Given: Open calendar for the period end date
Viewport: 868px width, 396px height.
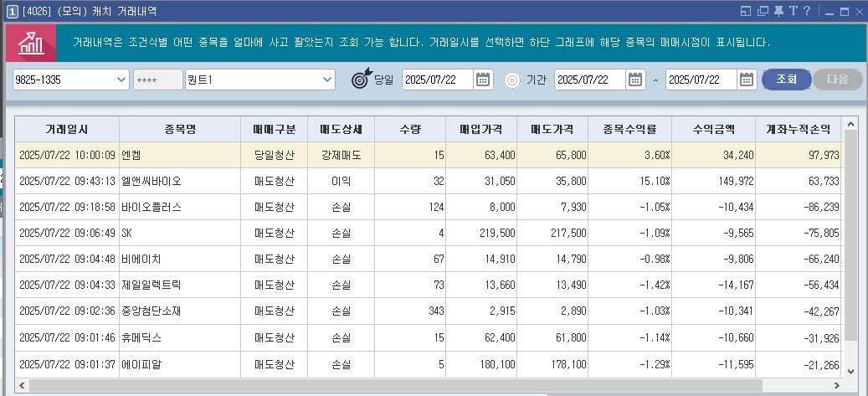Looking at the screenshot, I should pos(747,80).
